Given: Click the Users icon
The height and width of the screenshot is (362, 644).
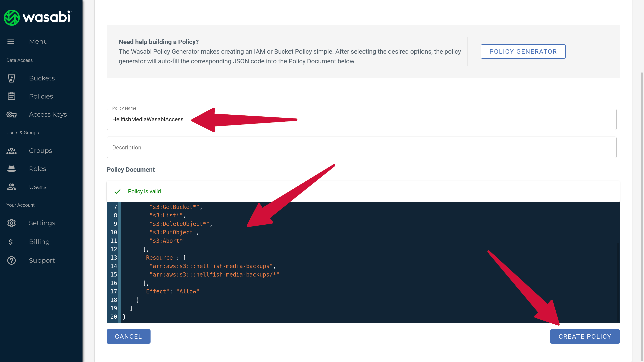Looking at the screenshot, I should click(11, 187).
